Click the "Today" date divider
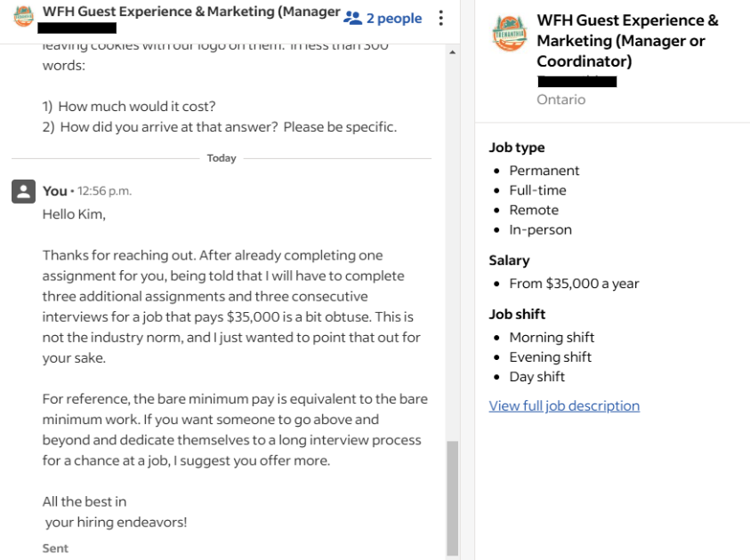This screenshot has height=560, width=750. coord(222,158)
